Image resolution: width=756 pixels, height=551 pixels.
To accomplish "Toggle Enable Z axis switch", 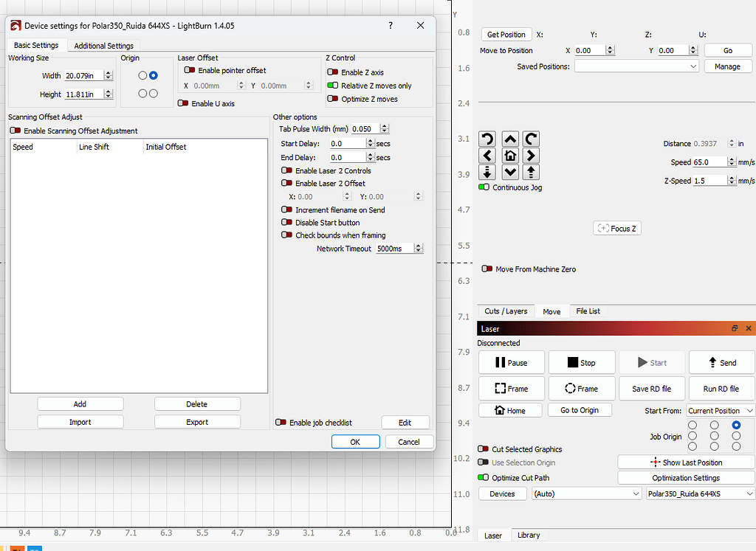I will click(x=332, y=72).
